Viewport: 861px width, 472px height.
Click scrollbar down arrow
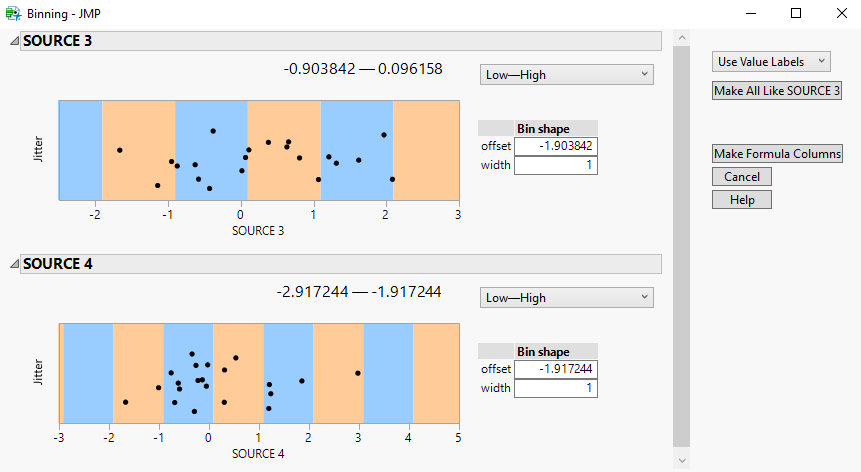pyautogui.click(x=682, y=460)
